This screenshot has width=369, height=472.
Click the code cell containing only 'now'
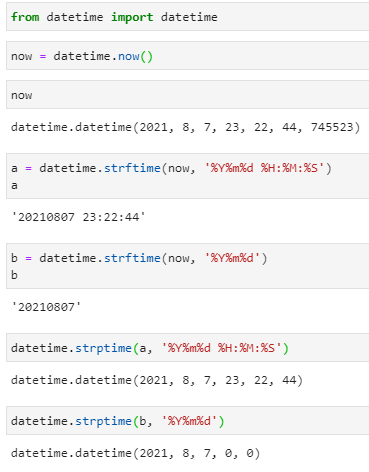click(187, 95)
